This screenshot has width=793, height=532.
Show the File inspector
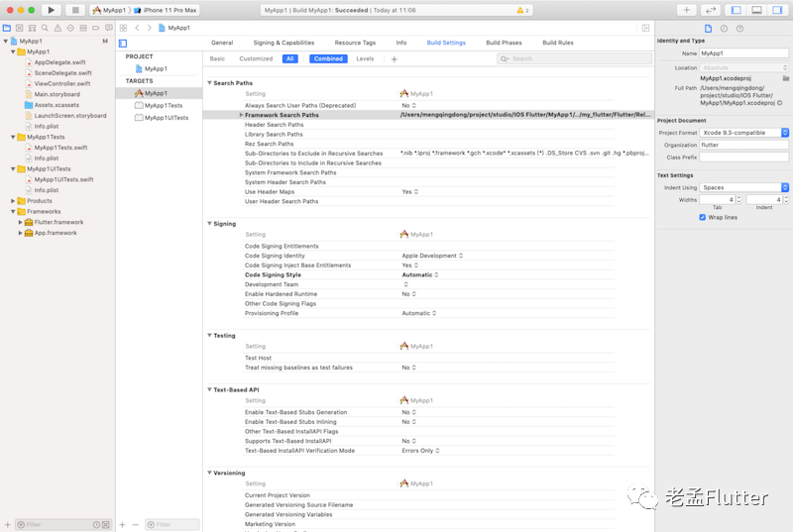(x=708, y=29)
